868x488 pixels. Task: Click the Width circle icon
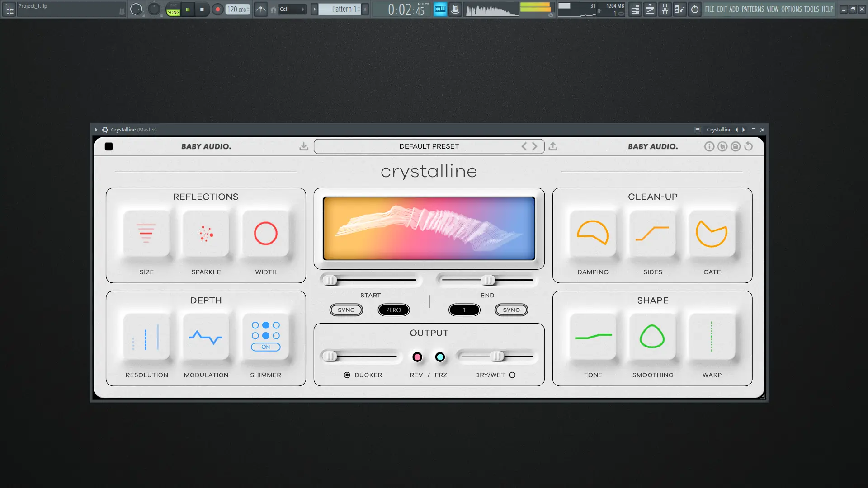click(x=265, y=234)
